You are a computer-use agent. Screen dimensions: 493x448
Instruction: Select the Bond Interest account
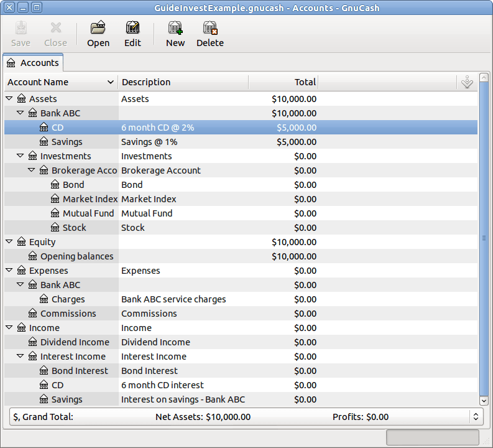click(241, 371)
